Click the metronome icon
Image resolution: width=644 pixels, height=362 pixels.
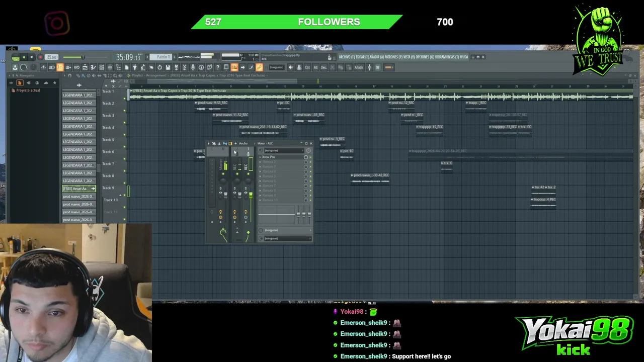click(43, 67)
